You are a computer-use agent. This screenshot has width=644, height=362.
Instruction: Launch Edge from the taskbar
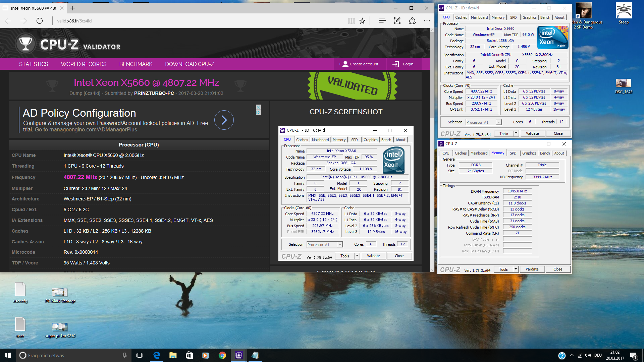click(x=157, y=355)
